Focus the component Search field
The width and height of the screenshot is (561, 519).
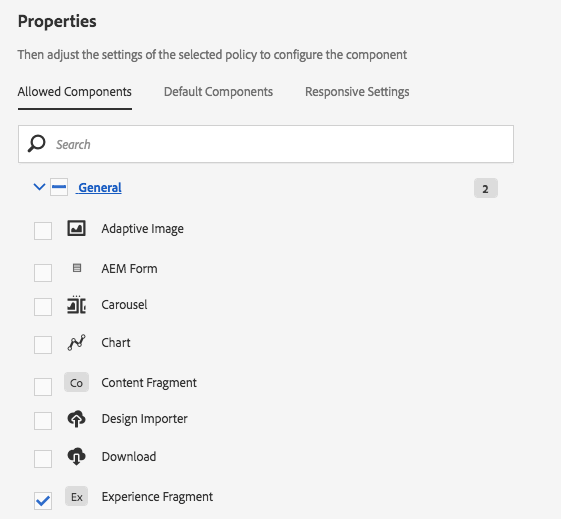click(266, 144)
